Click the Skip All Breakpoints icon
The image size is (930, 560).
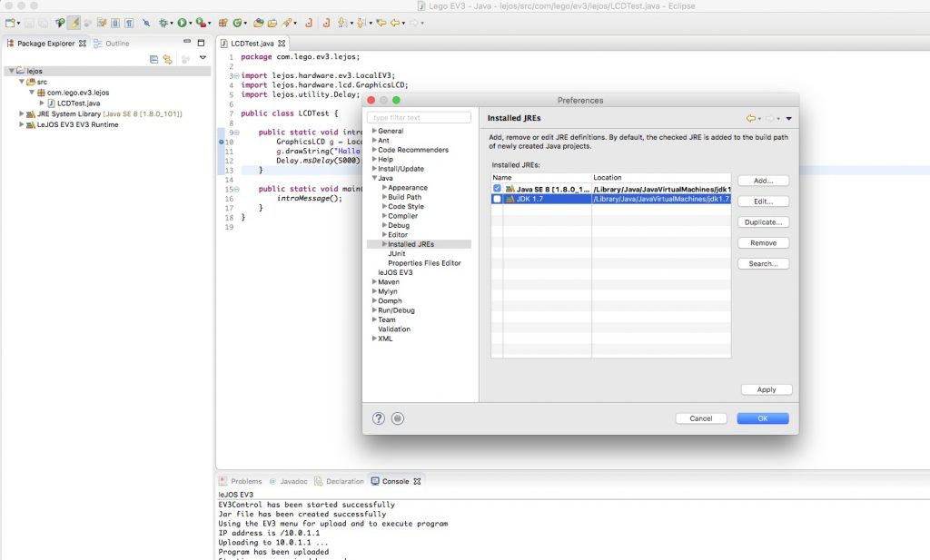[146, 23]
